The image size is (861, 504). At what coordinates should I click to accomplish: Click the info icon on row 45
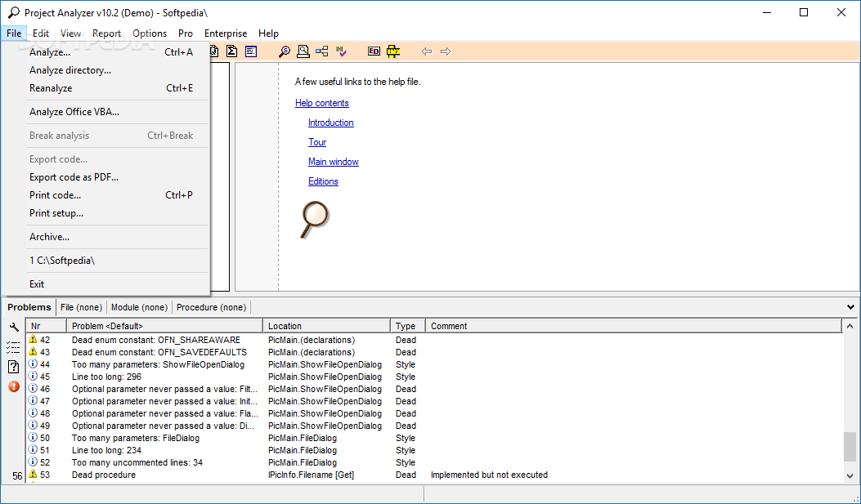pyautogui.click(x=33, y=377)
